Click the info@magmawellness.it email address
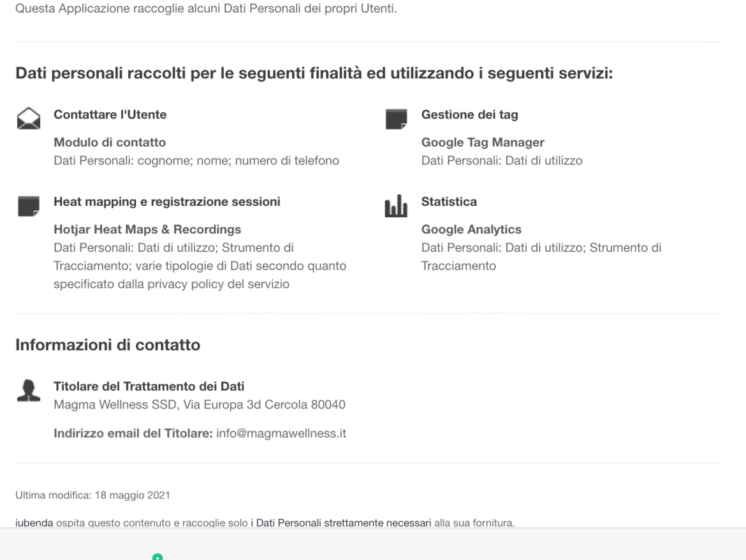This screenshot has height=560, width=746. [281, 434]
